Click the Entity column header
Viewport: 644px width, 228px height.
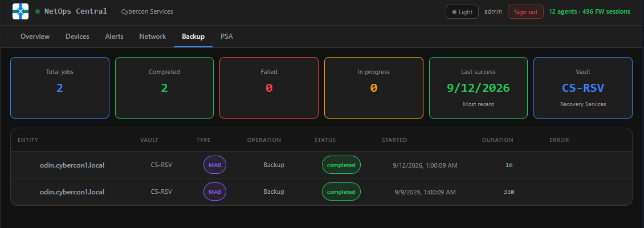(x=28, y=140)
